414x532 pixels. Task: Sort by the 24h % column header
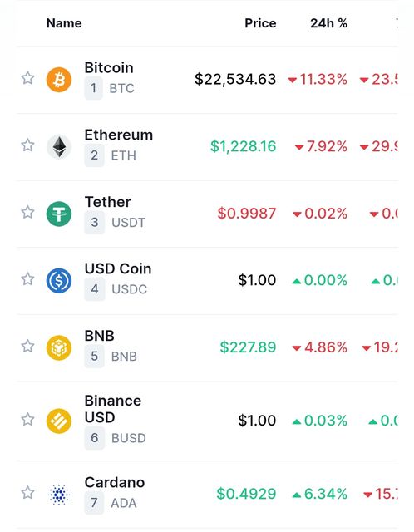[328, 23]
